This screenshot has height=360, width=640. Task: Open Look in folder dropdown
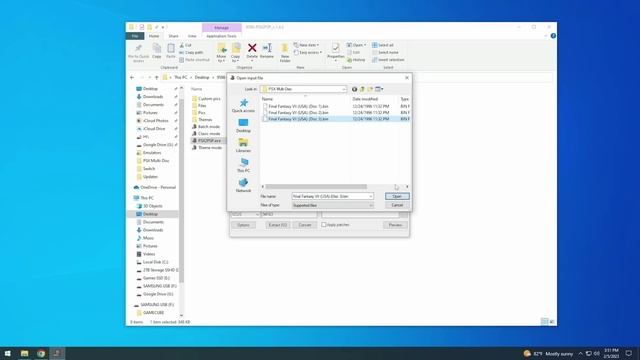[344, 89]
